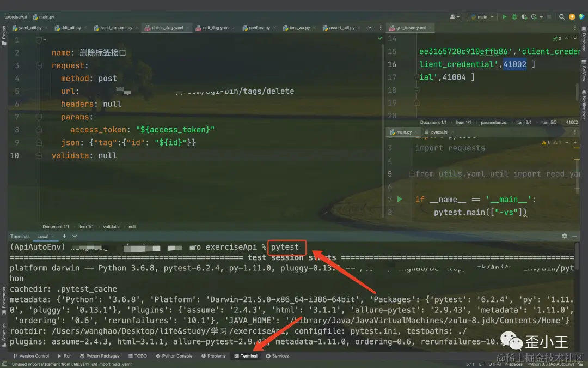Select the pytest.ini tab

coord(439,132)
